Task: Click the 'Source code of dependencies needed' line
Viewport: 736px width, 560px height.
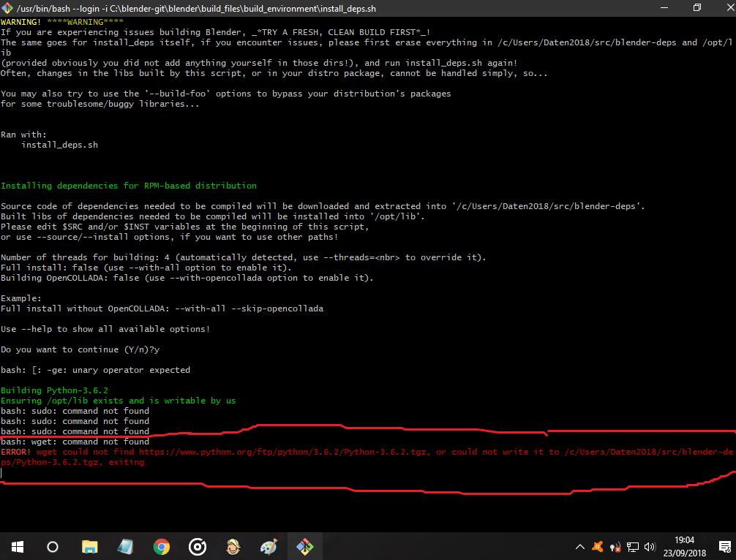Action: click(323, 206)
